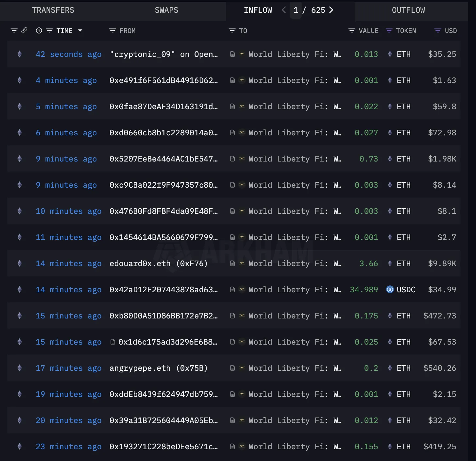
Task: Open World Liberty Fi recipient in $419.25 row
Action: (x=295, y=447)
